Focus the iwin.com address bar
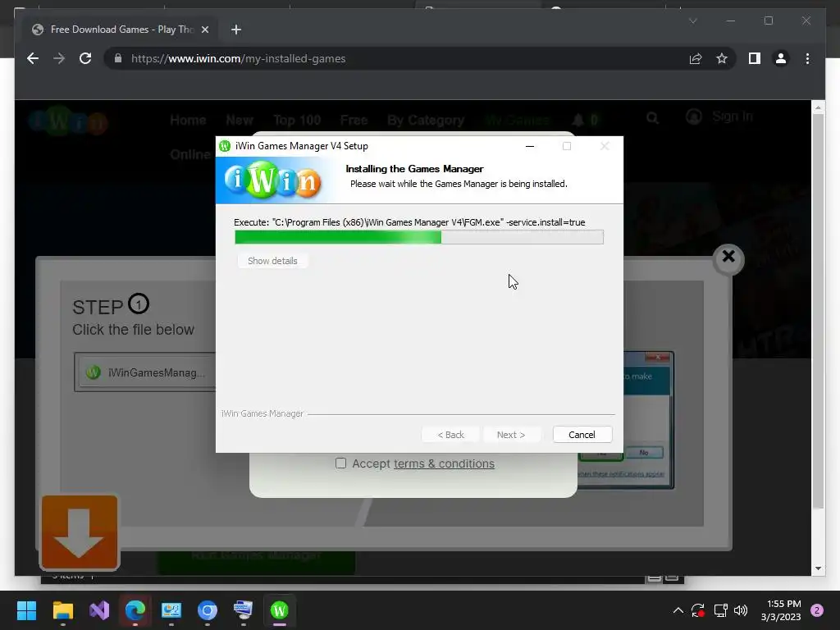Viewport: 840px width, 630px height. (x=396, y=58)
